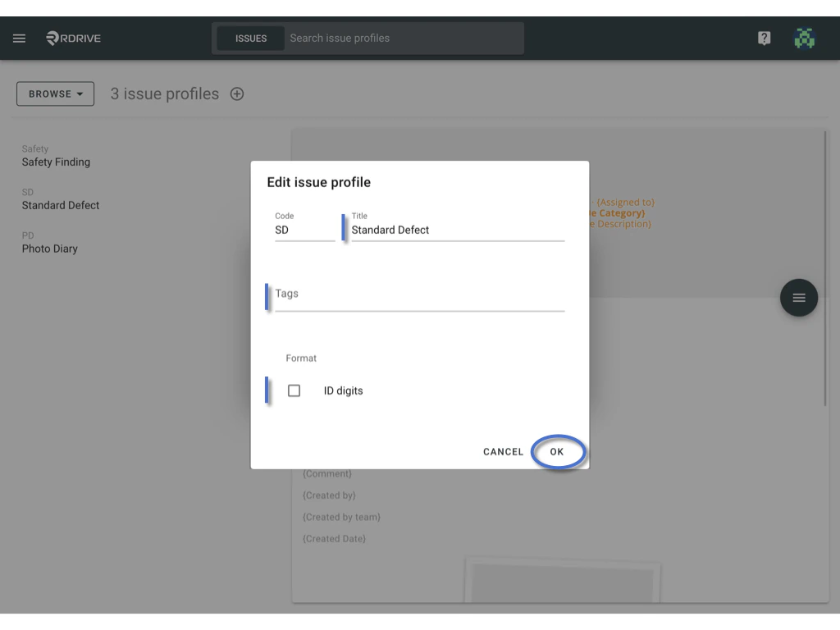Screen dimensions: 840x630
Task: Dismiss the dialog with CANCEL
Action: click(503, 451)
